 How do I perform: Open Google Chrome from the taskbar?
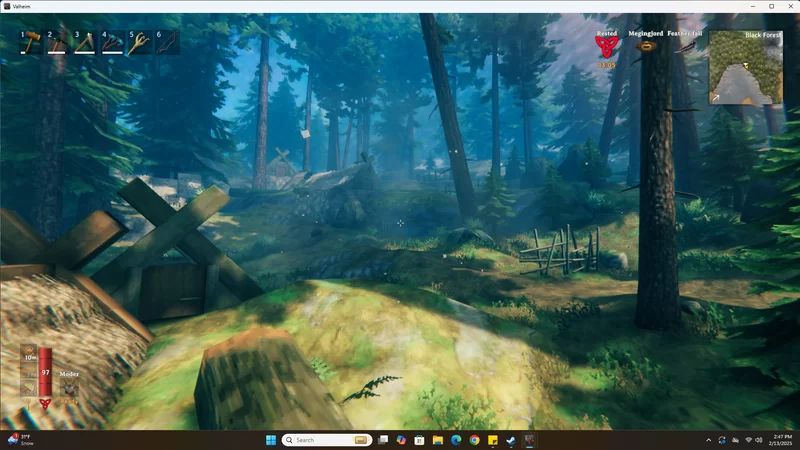474,440
